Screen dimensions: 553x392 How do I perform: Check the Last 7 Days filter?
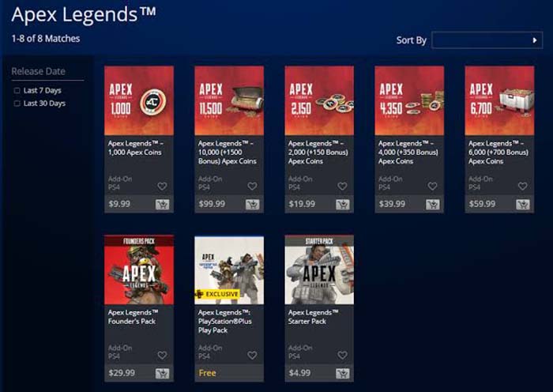pyautogui.click(x=17, y=91)
